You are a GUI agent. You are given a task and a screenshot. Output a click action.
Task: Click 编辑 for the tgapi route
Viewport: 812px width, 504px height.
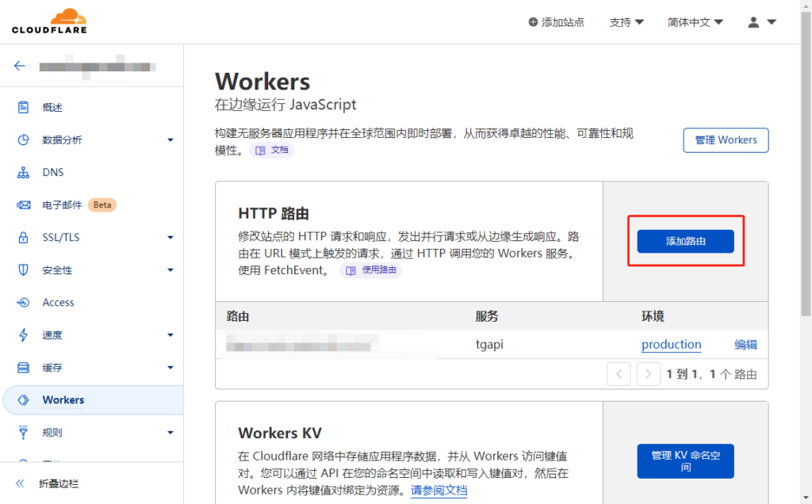pyautogui.click(x=745, y=345)
